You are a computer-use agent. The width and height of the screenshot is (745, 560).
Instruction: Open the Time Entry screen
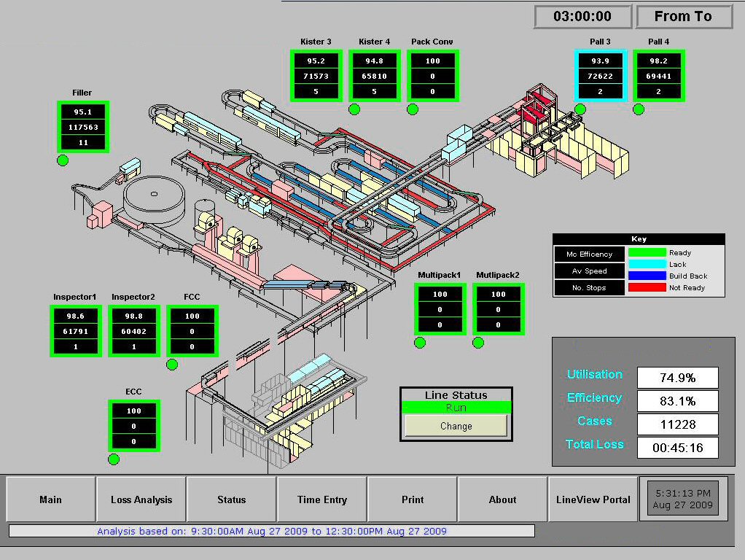(322, 499)
